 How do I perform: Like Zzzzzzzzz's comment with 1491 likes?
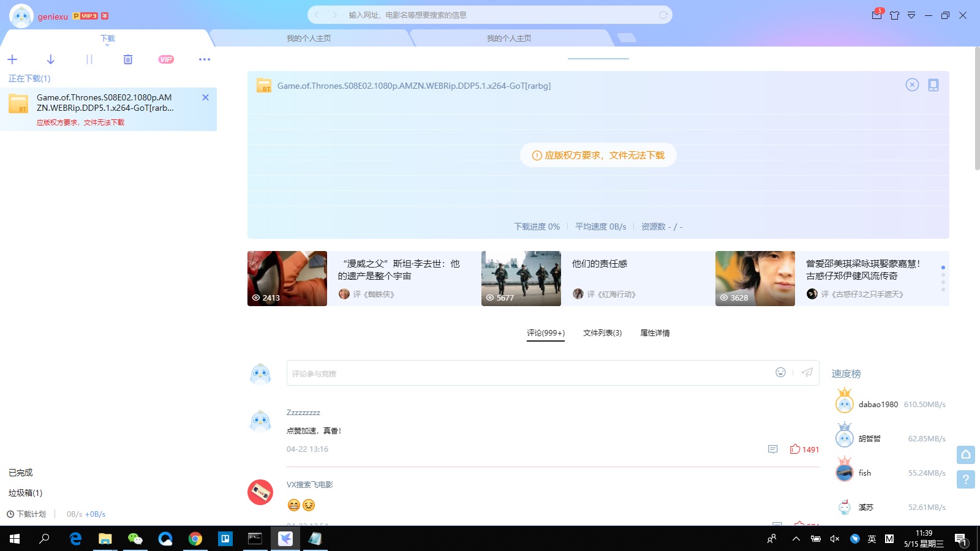pos(804,449)
